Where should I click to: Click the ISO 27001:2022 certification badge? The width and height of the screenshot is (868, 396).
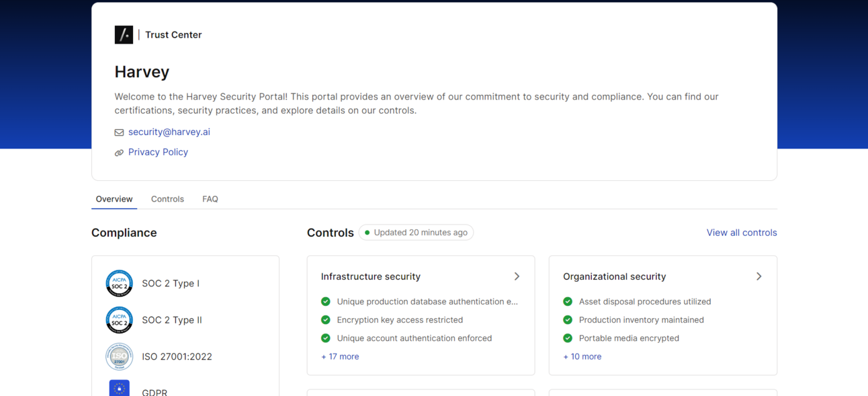(119, 357)
